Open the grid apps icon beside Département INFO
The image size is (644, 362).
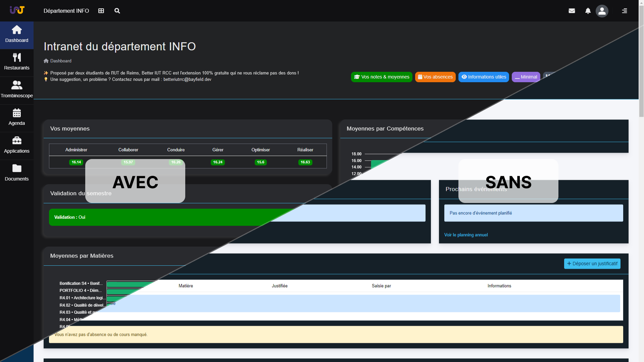point(101,11)
